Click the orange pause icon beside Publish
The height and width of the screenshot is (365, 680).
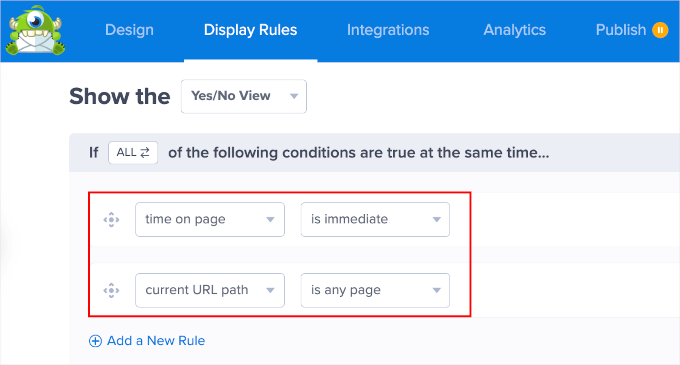660,30
